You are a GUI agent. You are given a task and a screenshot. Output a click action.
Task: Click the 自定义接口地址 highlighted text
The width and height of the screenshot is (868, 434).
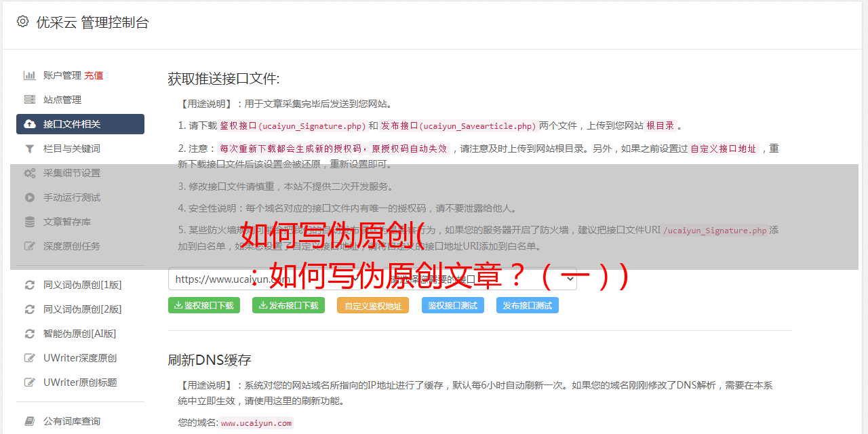[x=724, y=149]
